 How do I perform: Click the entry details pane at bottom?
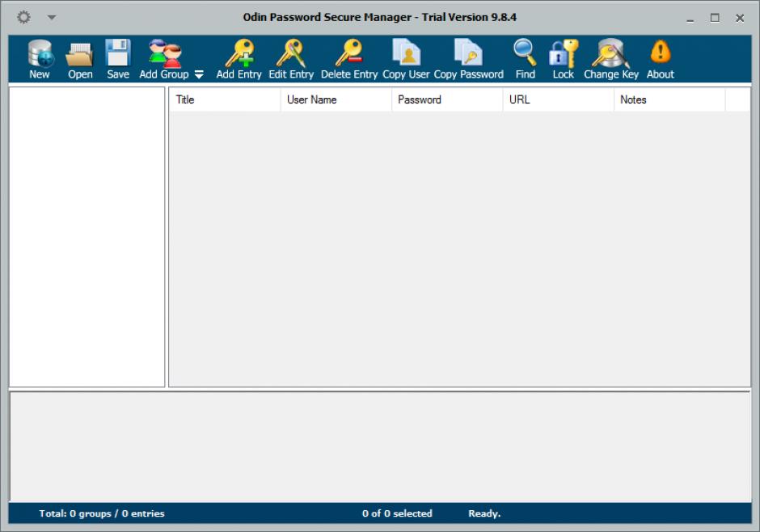(380, 447)
